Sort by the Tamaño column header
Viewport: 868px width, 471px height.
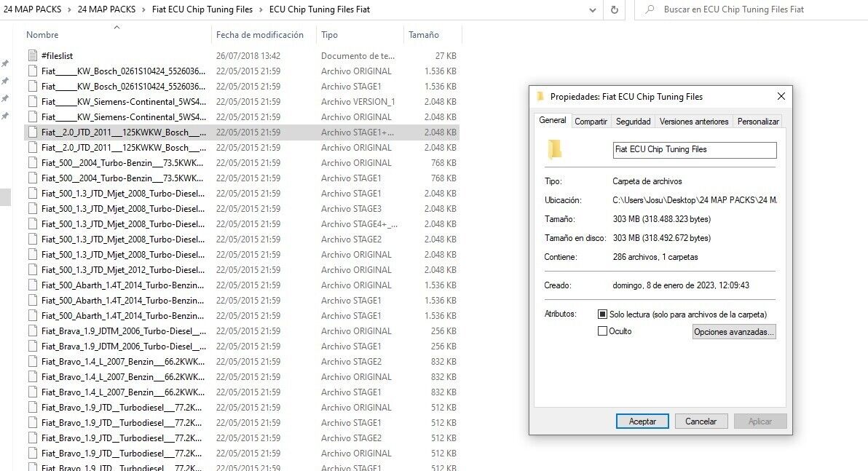424,34
